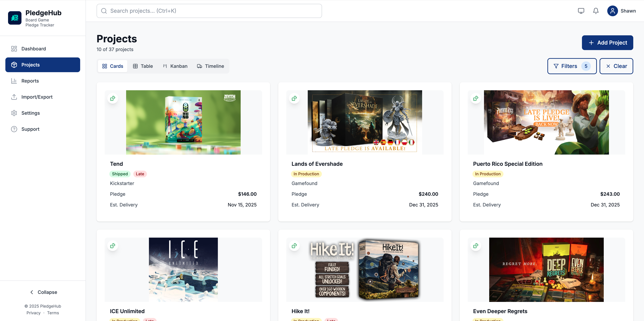
Task: Click the green dice badge on the Tend card
Action: 113,98
